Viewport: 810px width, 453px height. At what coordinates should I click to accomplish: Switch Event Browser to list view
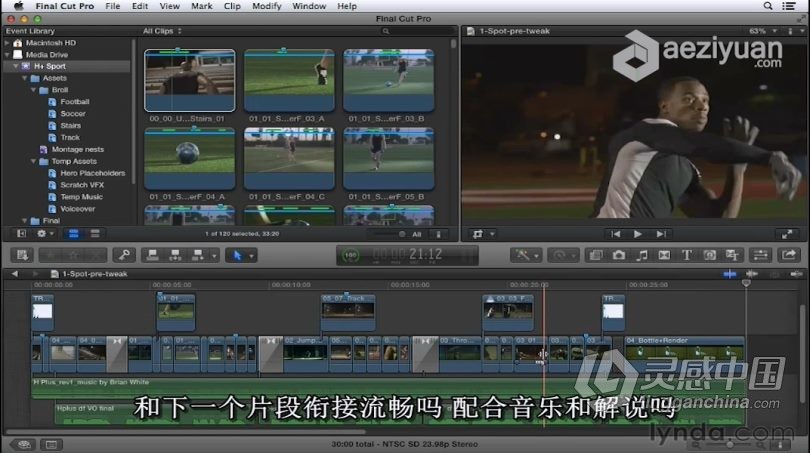pos(95,233)
